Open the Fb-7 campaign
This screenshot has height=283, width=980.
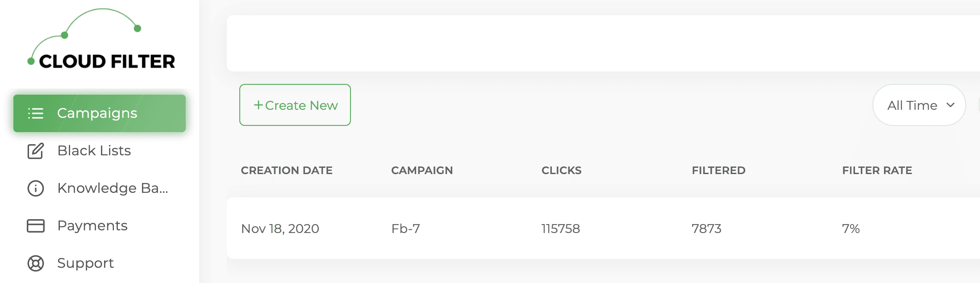pyautogui.click(x=405, y=229)
